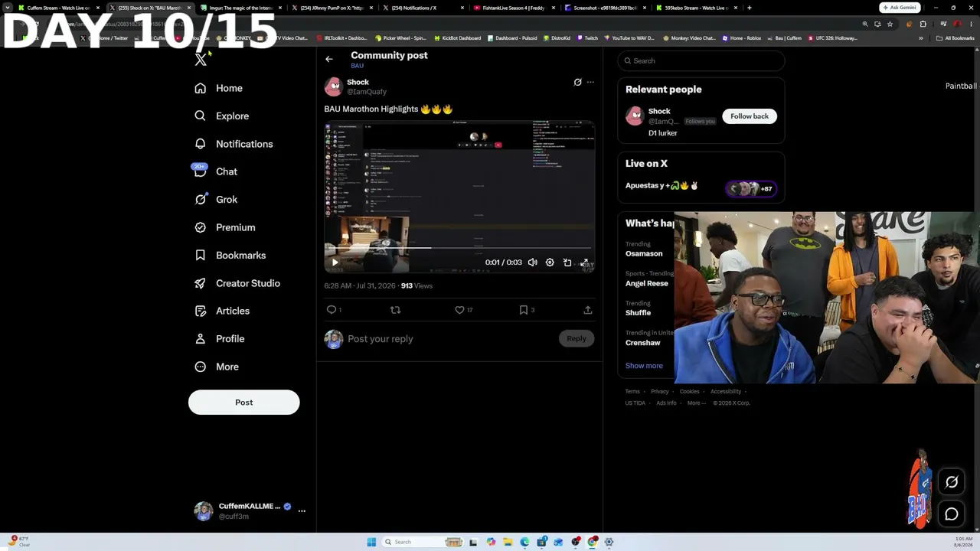Open the All Bookmarks folder

point(955,38)
